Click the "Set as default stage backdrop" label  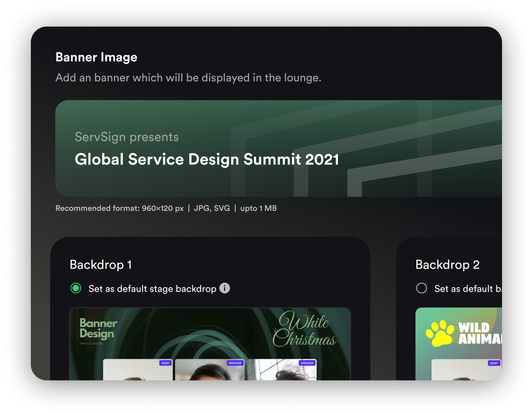pyautogui.click(x=152, y=289)
